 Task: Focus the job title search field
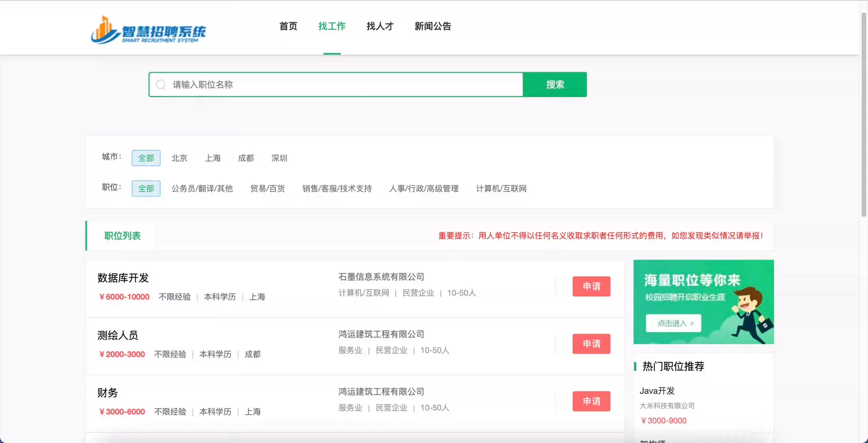344,85
